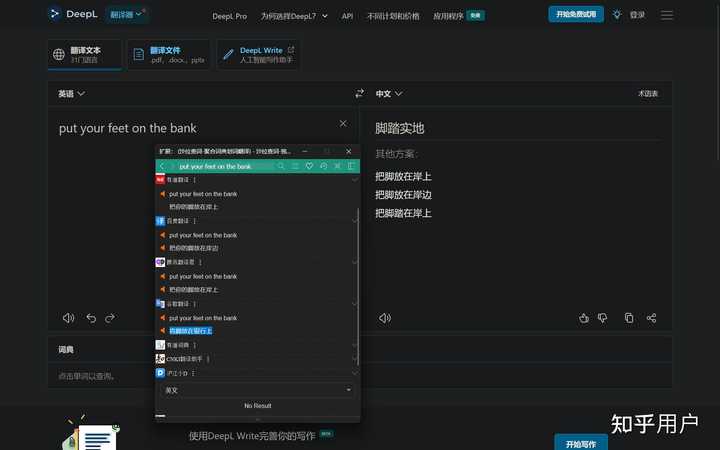Swap source and target languages

point(360,94)
